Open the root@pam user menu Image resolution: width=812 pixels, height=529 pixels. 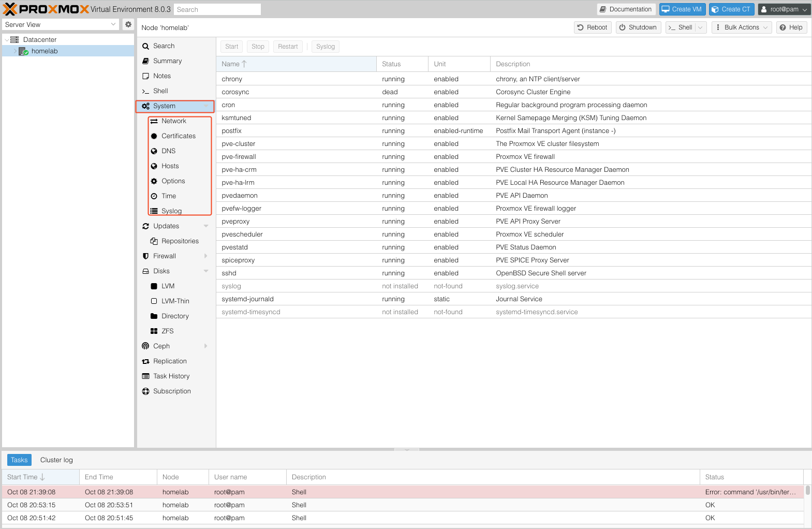784,9
